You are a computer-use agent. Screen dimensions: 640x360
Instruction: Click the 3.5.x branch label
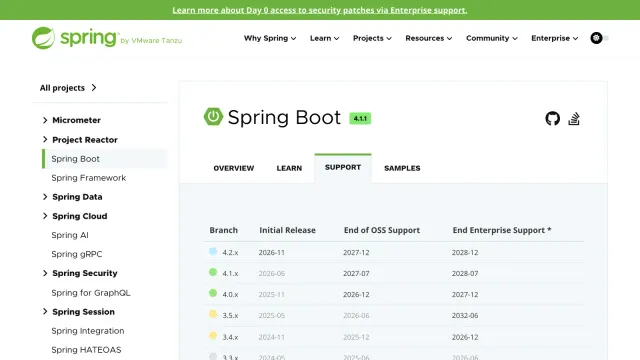pyautogui.click(x=230, y=316)
